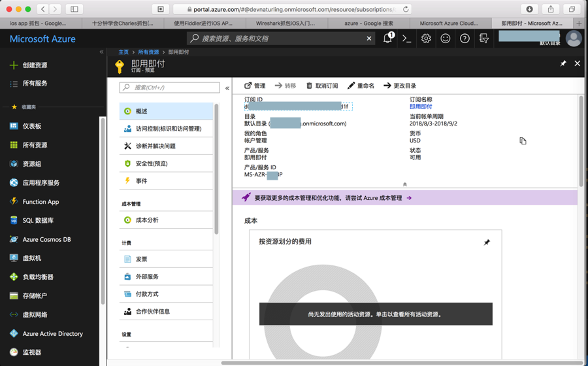Close the 即用即付 blade
588x366 pixels.
pos(578,63)
